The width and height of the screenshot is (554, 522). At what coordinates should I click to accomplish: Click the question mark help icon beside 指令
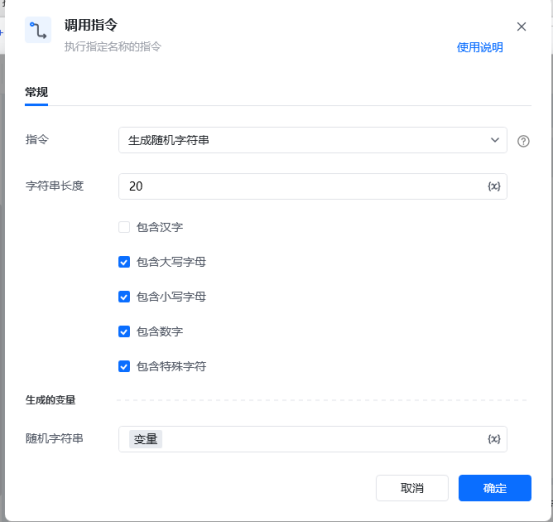pos(523,141)
